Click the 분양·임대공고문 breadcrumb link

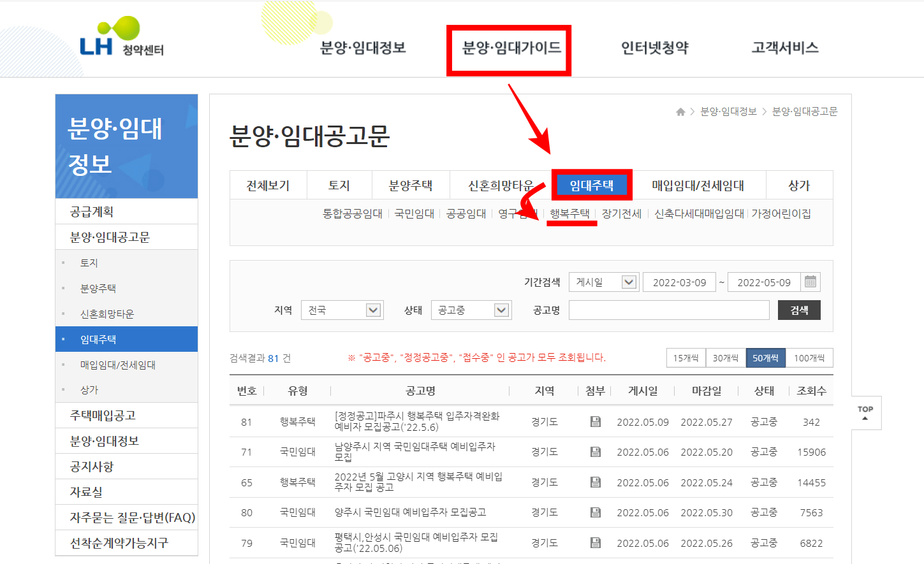coord(805,112)
